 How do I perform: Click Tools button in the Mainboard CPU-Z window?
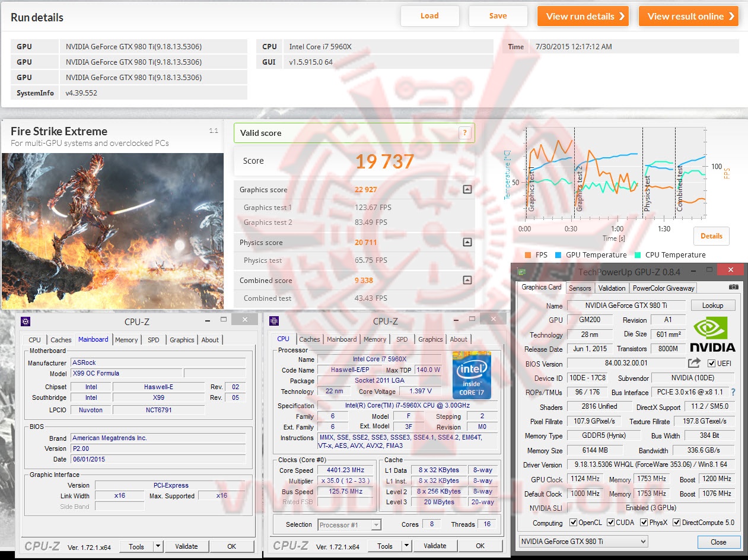coord(136,546)
